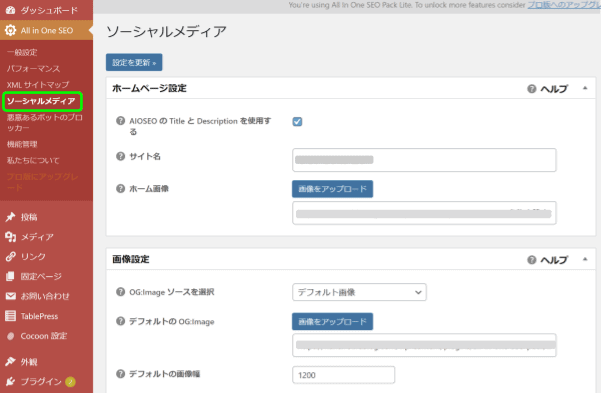Click the 外観 paintbrush icon
This screenshot has height=393, width=601.
click(x=11, y=362)
